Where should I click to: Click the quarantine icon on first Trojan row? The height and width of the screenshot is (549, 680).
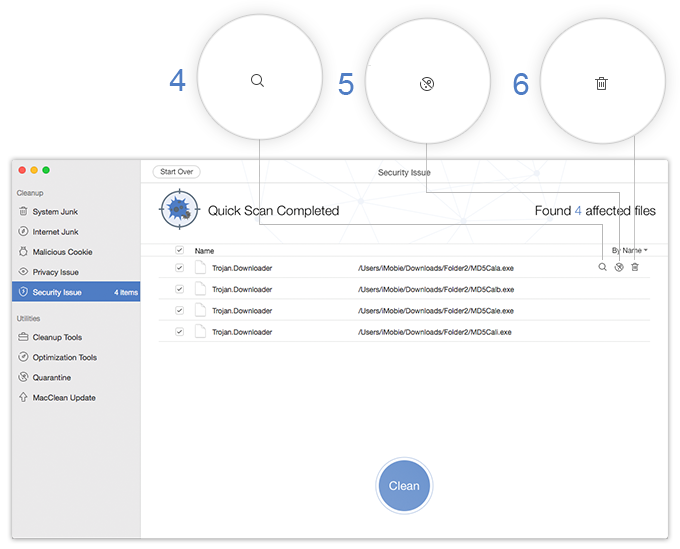point(619,268)
